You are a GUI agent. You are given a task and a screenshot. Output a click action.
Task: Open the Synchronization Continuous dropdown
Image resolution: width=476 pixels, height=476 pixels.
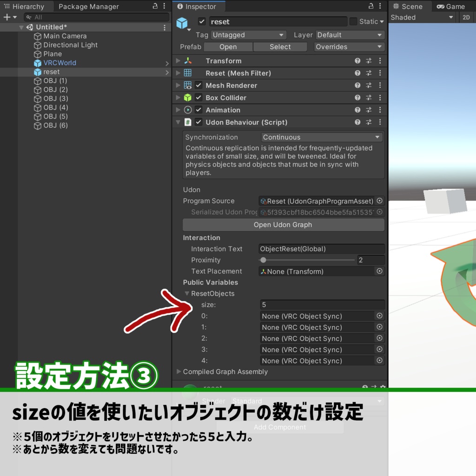(321, 137)
